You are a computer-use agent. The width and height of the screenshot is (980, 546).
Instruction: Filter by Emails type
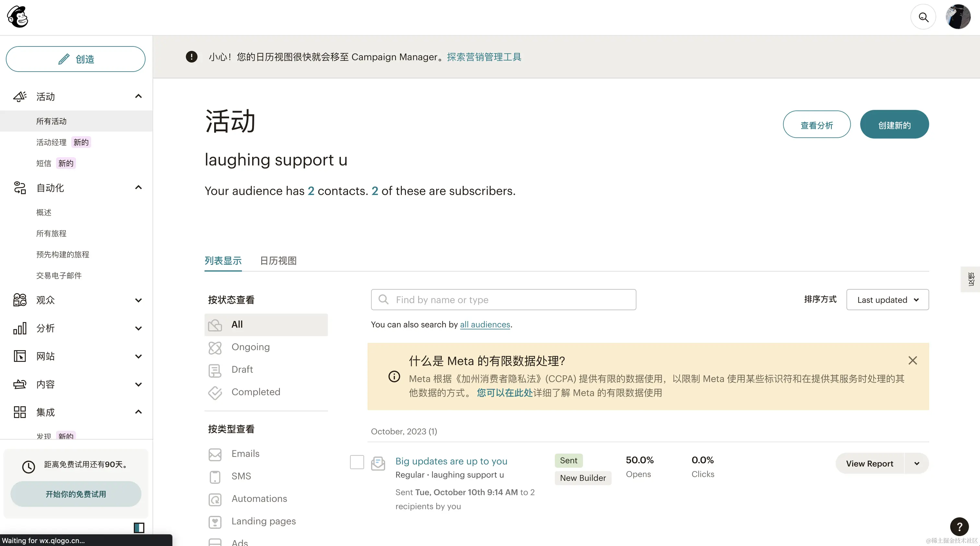click(245, 454)
